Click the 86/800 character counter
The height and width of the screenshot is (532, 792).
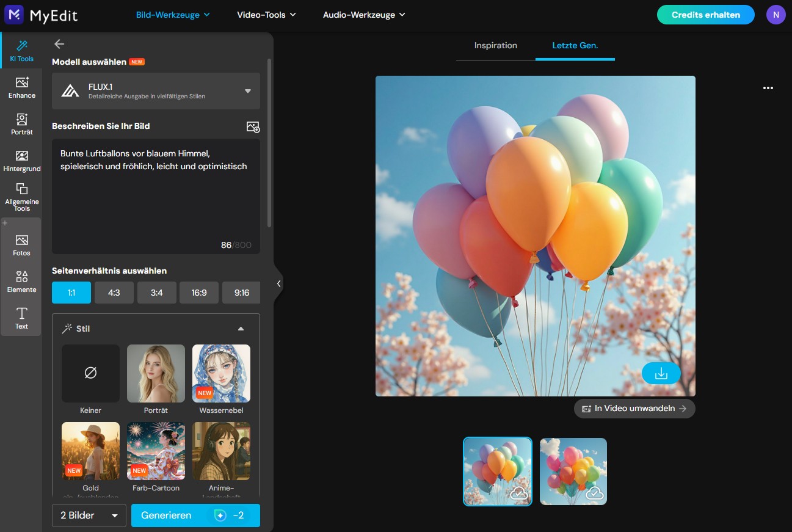[x=236, y=245]
